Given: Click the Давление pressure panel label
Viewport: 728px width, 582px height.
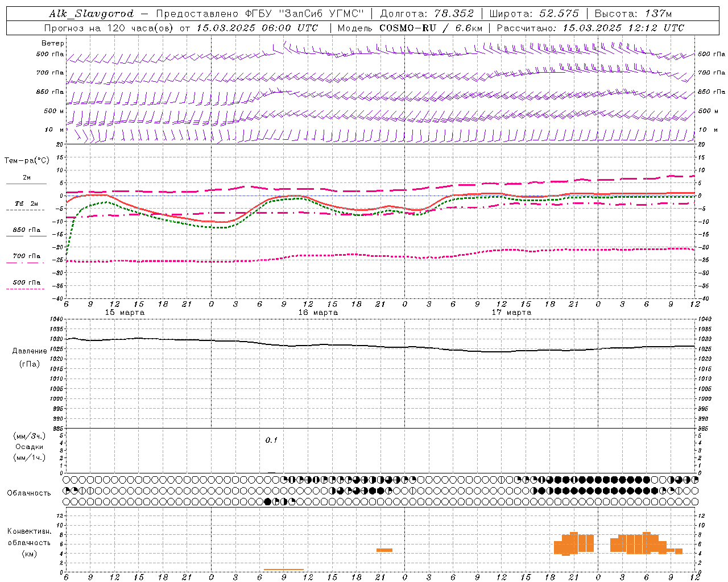Looking at the screenshot, I should click(30, 351).
